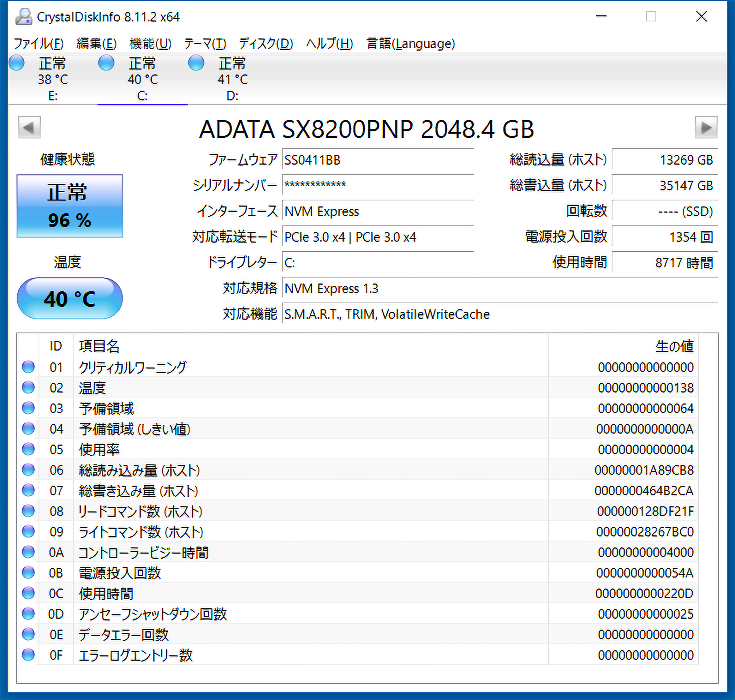Select the 電源投入回数 attribute row 0B

tap(119, 573)
